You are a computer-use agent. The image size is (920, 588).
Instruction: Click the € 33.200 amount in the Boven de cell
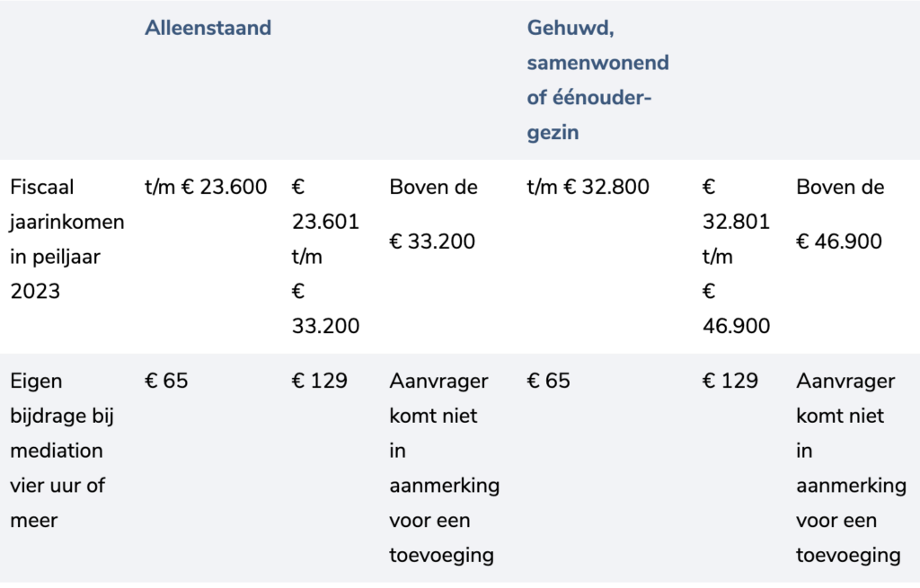[x=432, y=241]
